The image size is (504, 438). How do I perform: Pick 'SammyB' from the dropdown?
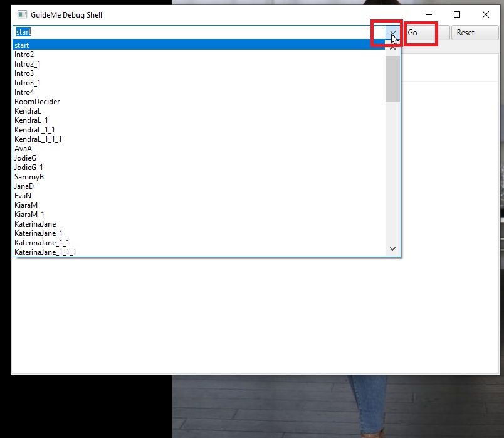(199, 177)
